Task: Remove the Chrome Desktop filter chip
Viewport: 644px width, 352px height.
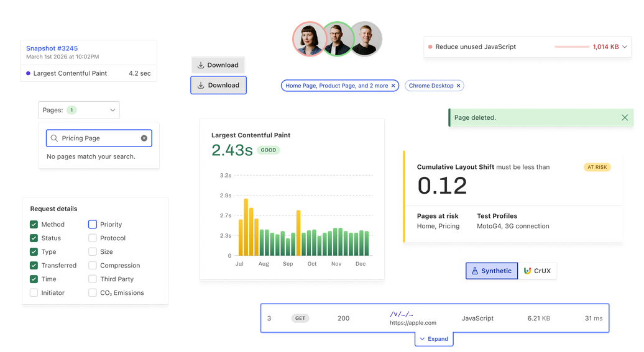Action: (458, 86)
